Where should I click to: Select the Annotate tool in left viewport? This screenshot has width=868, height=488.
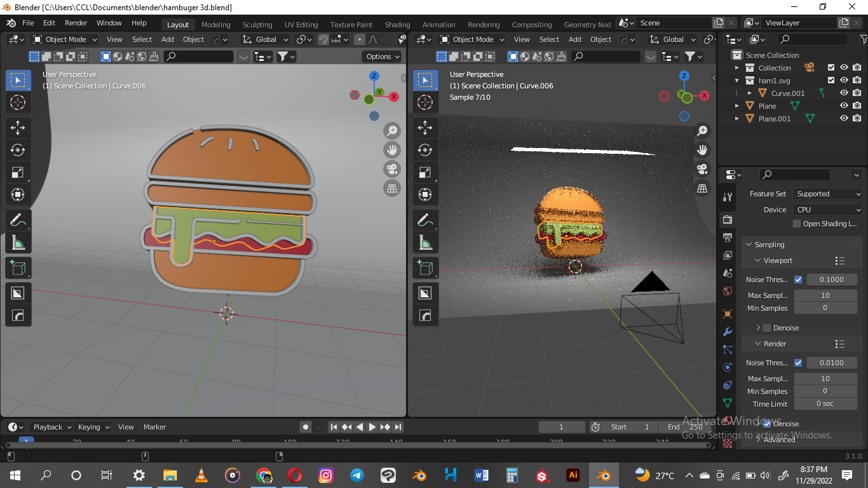[x=18, y=220]
